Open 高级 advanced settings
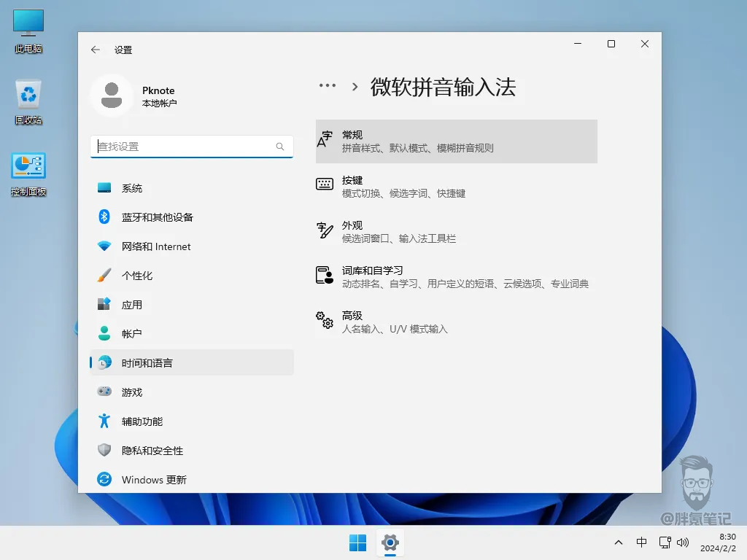This screenshot has height=560, width=747. (457, 322)
